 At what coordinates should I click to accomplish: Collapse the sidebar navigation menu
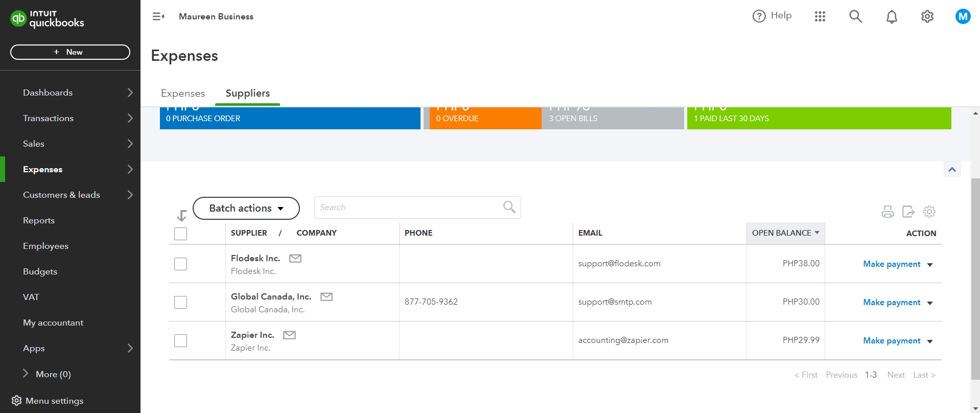click(158, 16)
